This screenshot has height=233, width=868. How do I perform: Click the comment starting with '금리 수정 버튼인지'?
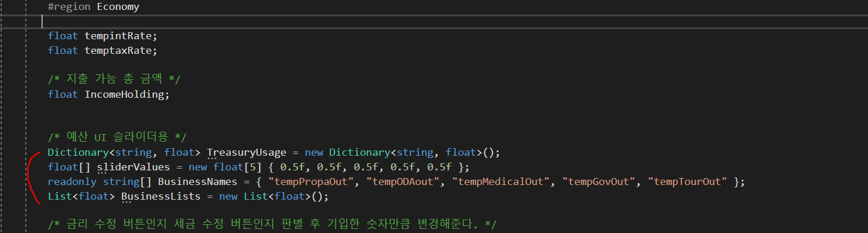pos(272,224)
